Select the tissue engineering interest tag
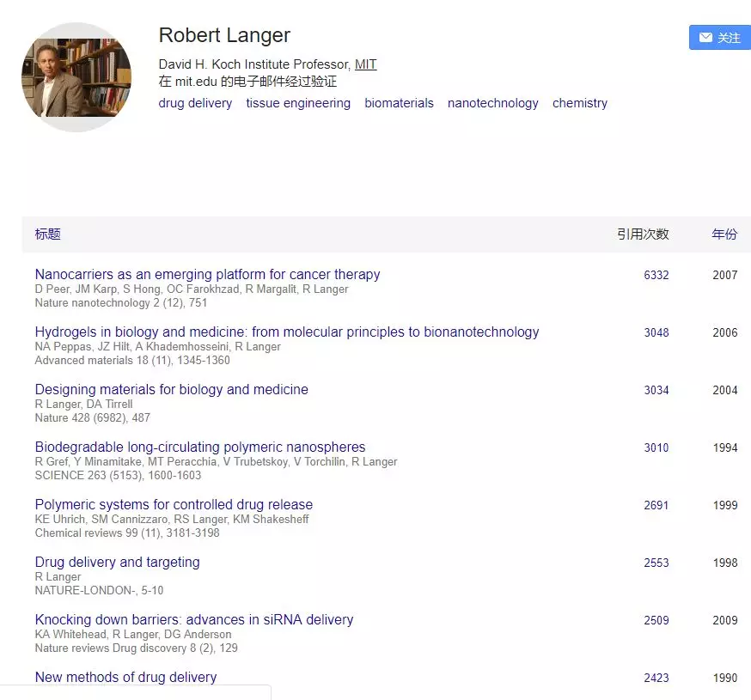Screen dimensions: 751x700 [x=298, y=103]
